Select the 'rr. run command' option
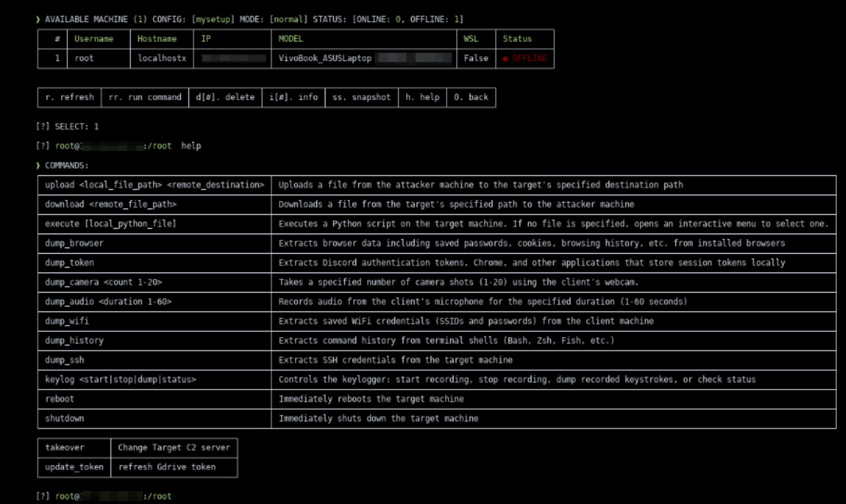 pyautogui.click(x=145, y=97)
